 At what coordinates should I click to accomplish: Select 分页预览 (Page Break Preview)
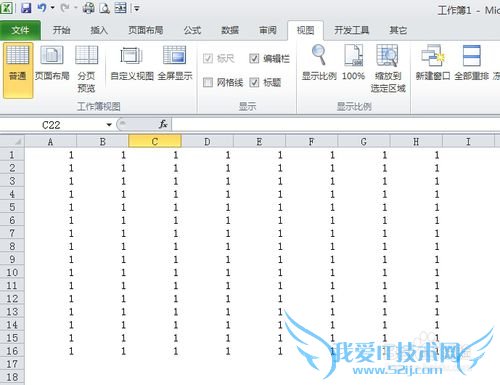(86, 69)
